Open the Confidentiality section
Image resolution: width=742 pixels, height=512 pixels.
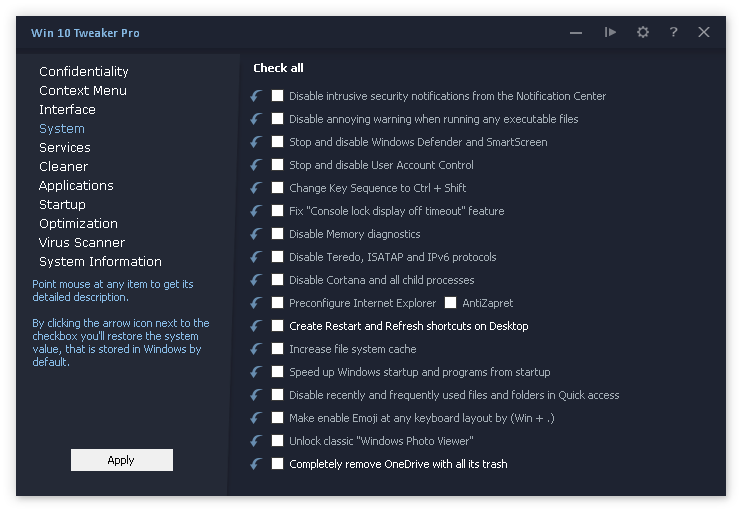click(84, 71)
